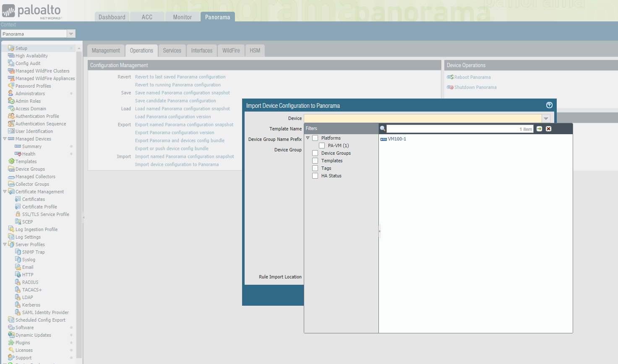Open the HSM sub-tab
The image size is (618, 364).
(x=255, y=50)
